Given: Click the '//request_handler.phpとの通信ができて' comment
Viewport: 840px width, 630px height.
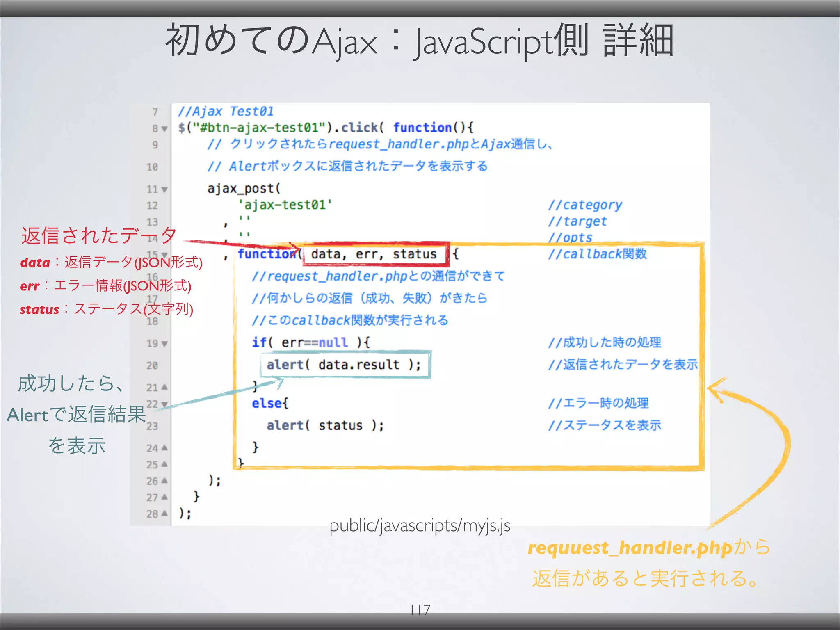Looking at the screenshot, I should point(378,276).
